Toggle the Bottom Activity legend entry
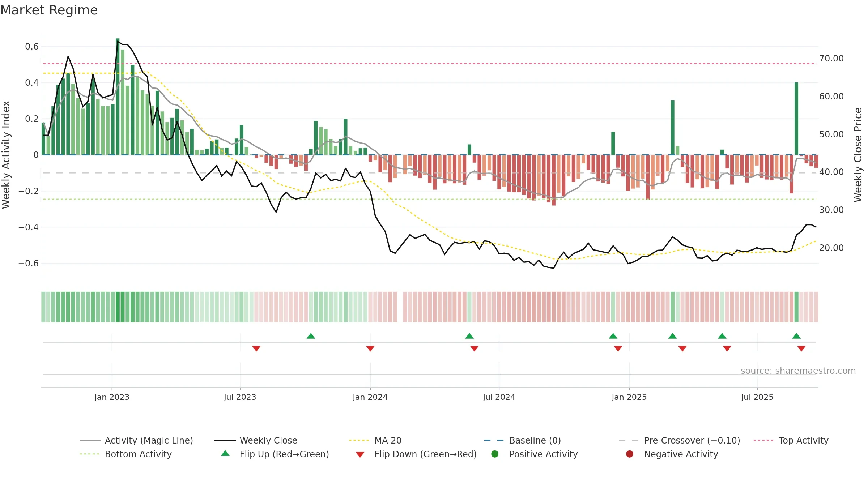 point(125,454)
